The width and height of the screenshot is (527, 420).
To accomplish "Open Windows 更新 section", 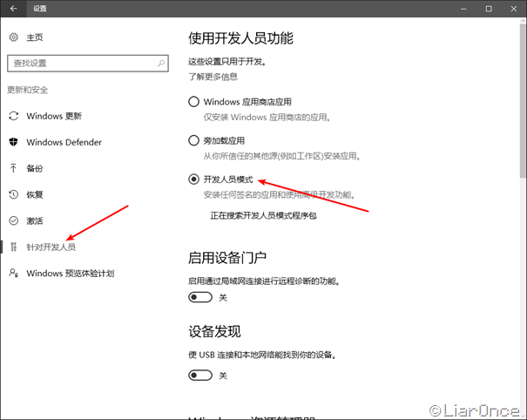I will (54, 116).
